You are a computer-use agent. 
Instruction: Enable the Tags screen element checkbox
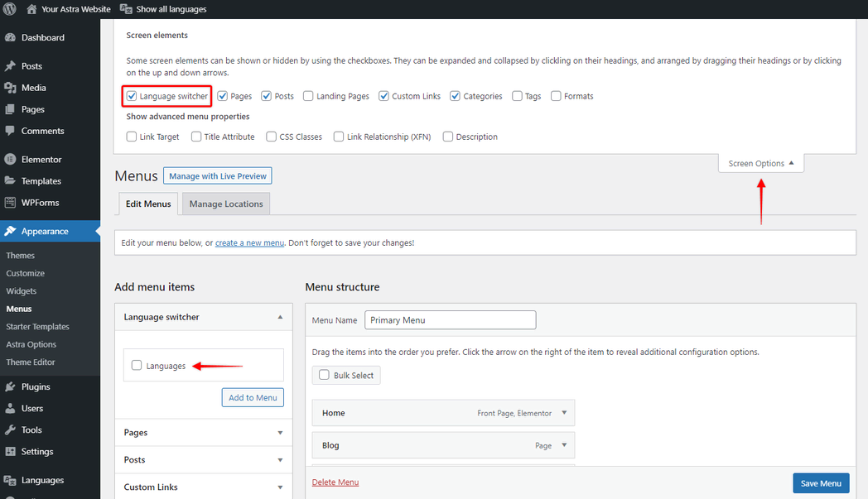click(x=518, y=95)
